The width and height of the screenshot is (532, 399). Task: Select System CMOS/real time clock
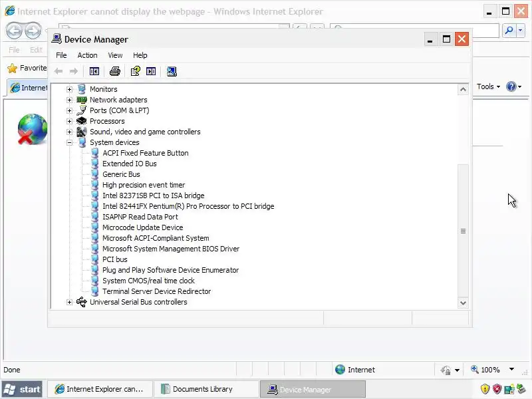pos(148,281)
